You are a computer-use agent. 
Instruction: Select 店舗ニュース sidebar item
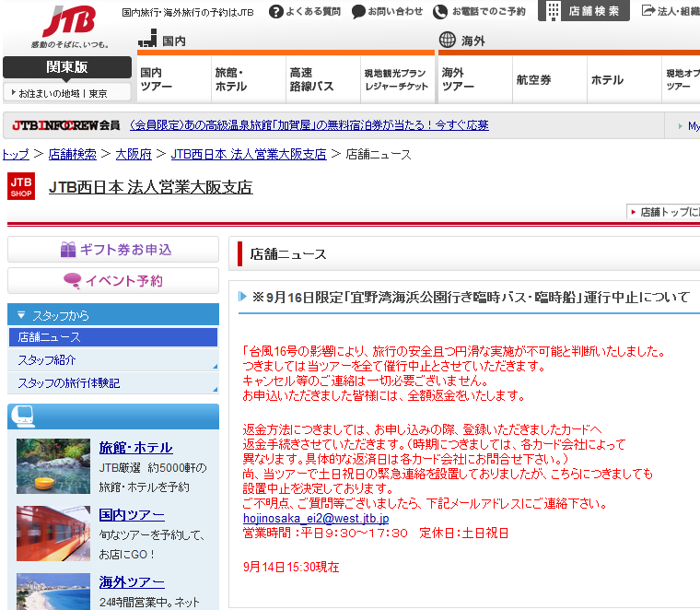click(113, 337)
